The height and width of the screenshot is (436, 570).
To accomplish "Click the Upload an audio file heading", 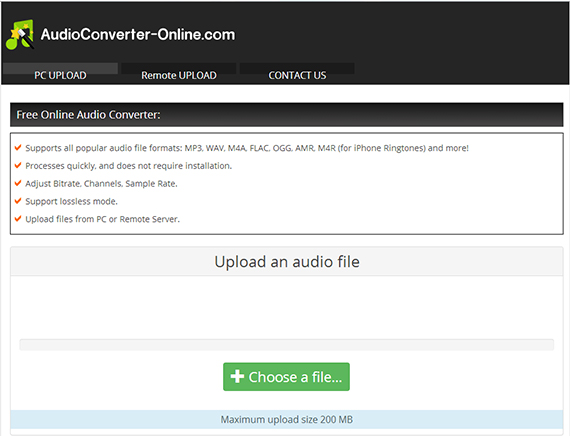I will click(x=287, y=262).
